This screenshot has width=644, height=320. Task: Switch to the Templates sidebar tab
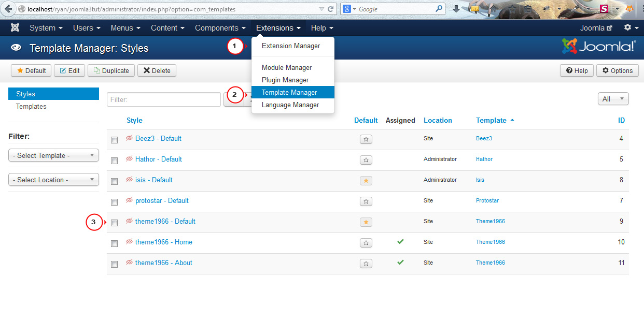pos(31,106)
